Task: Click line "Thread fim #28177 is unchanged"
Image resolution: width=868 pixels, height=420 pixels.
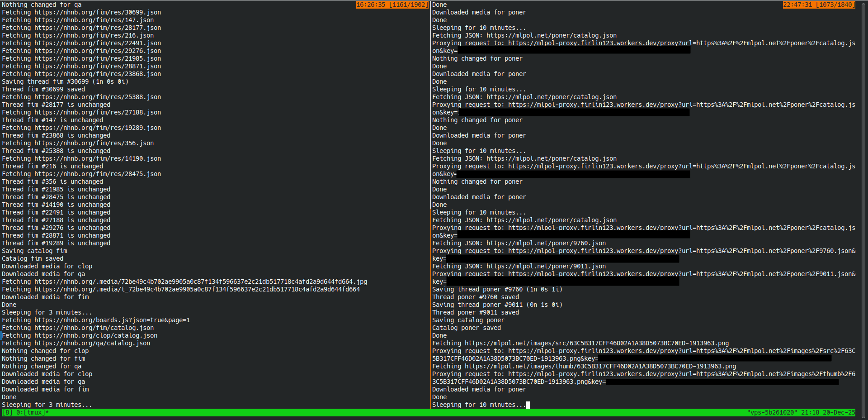Action: pos(56,105)
